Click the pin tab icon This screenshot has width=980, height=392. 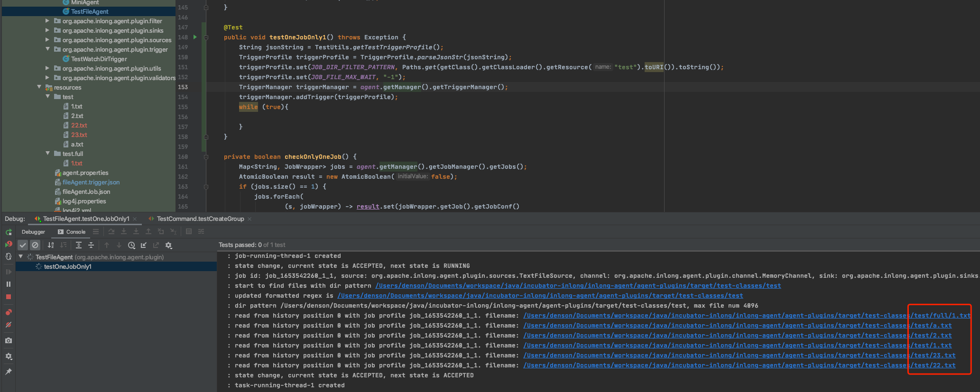(x=9, y=372)
